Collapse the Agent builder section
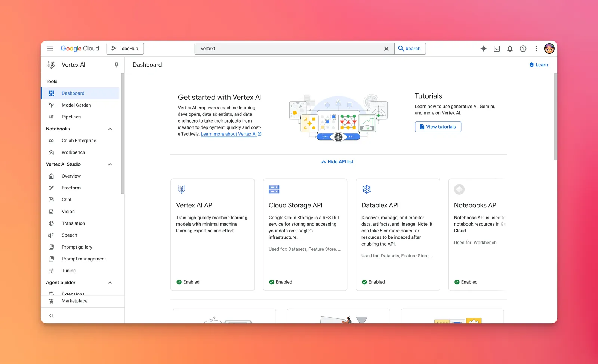 [x=110, y=283]
